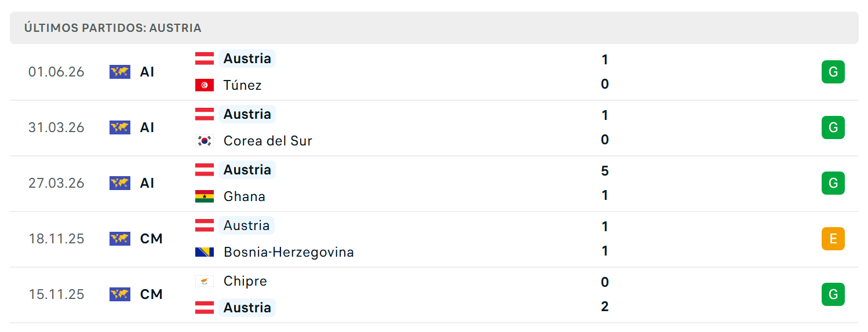The image size is (868, 332).
Task: Select the Últimos Partidos: Austria header
Action: click(113, 28)
